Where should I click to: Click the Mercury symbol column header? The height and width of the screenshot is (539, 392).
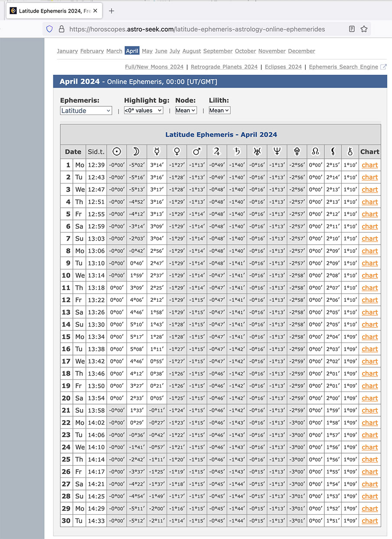[x=157, y=152]
